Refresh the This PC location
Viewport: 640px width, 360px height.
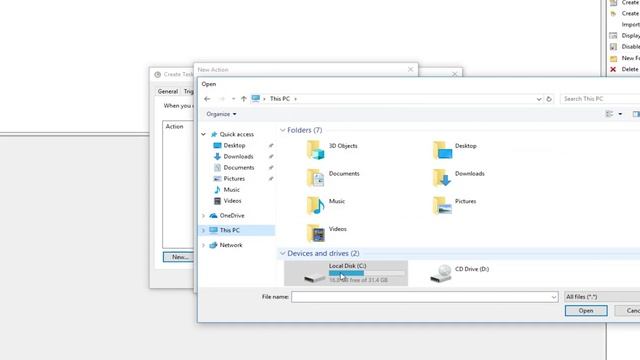coord(549,99)
